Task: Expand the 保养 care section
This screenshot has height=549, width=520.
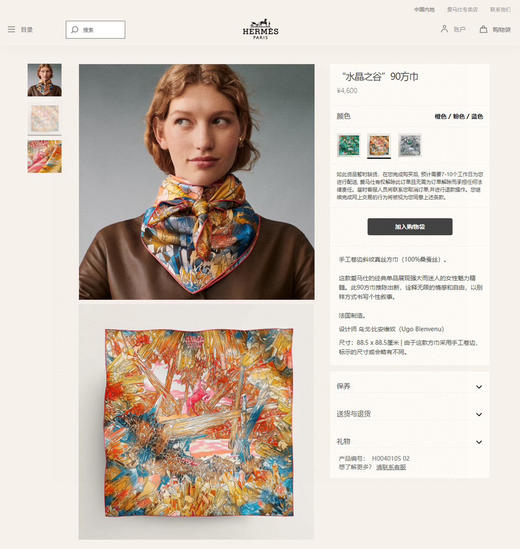Action: (x=409, y=387)
